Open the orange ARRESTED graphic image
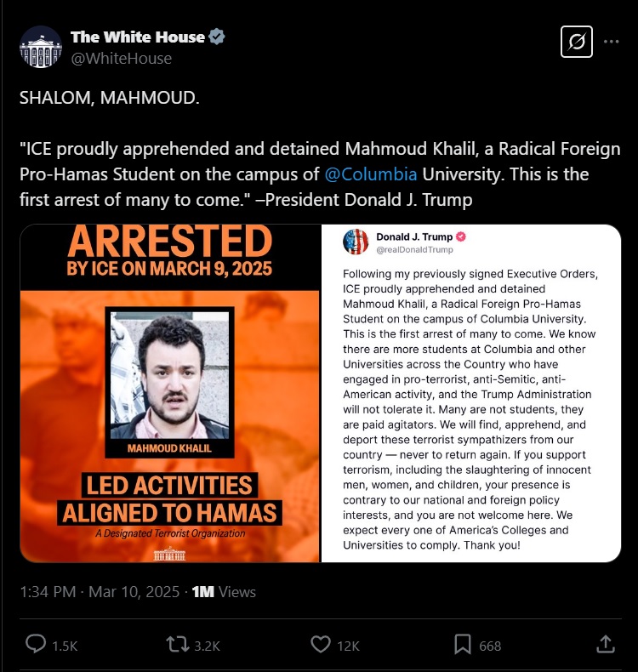 pos(170,393)
